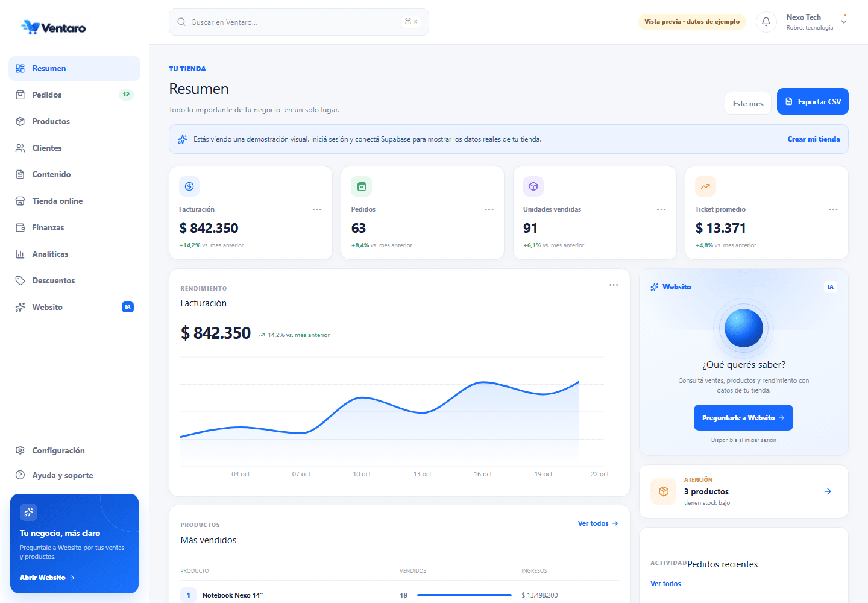This screenshot has height=603, width=868.
Task: Click the sparkle icon in demo banner
Action: click(183, 139)
